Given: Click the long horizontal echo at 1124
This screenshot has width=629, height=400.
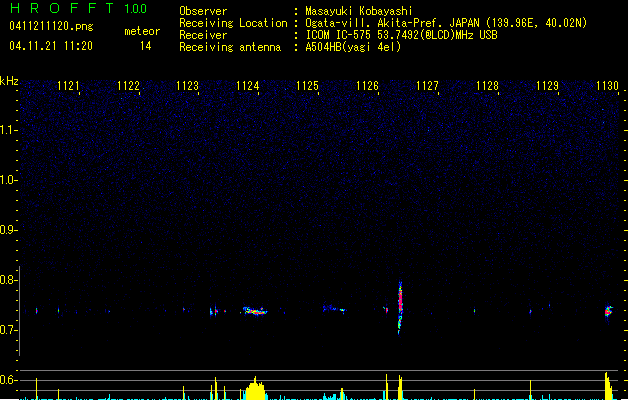Looking at the screenshot, I should point(255,311).
